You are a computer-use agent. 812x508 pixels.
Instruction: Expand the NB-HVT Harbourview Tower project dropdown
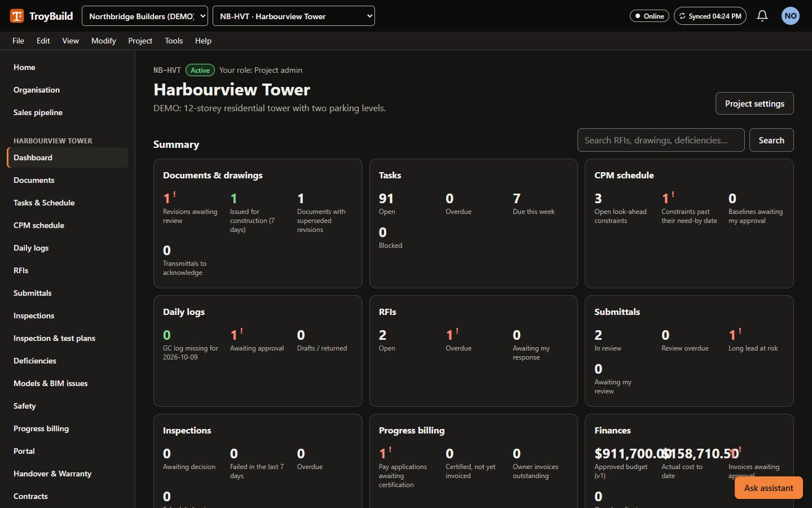coord(294,16)
